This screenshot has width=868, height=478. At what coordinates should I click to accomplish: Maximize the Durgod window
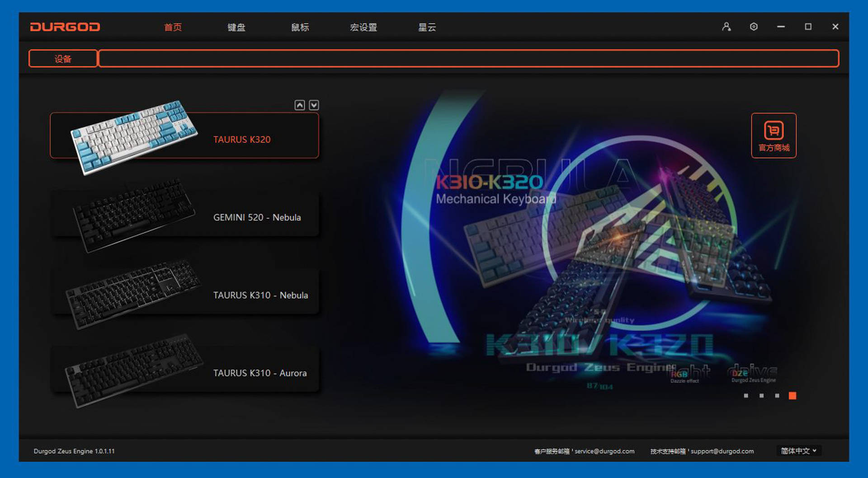(x=808, y=27)
